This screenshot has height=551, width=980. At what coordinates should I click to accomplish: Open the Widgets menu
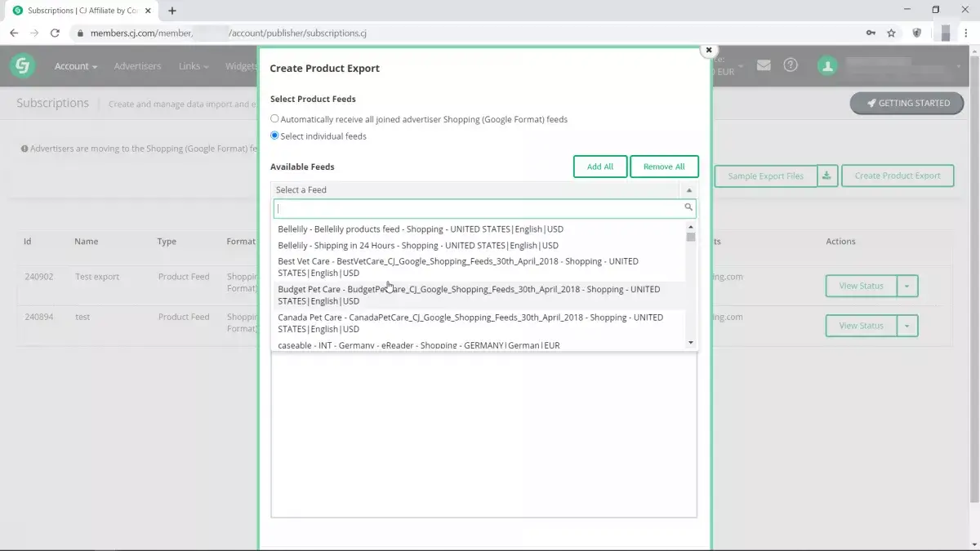pyautogui.click(x=242, y=66)
